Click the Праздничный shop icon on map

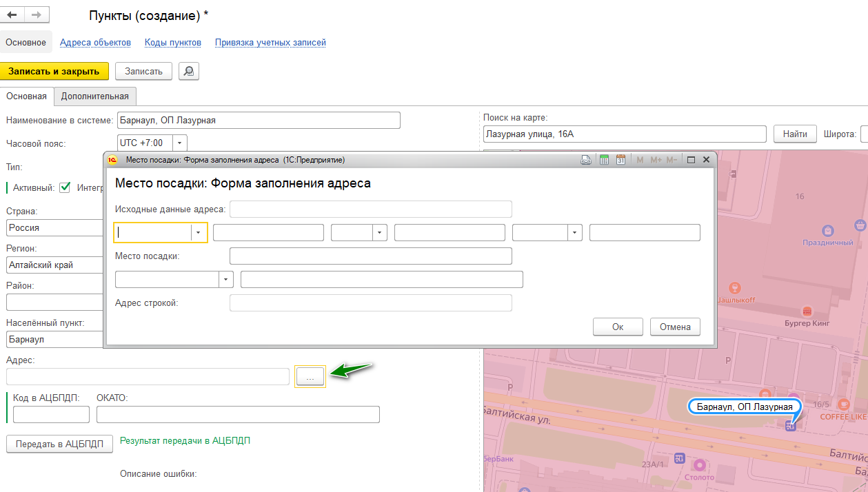tap(828, 230)
